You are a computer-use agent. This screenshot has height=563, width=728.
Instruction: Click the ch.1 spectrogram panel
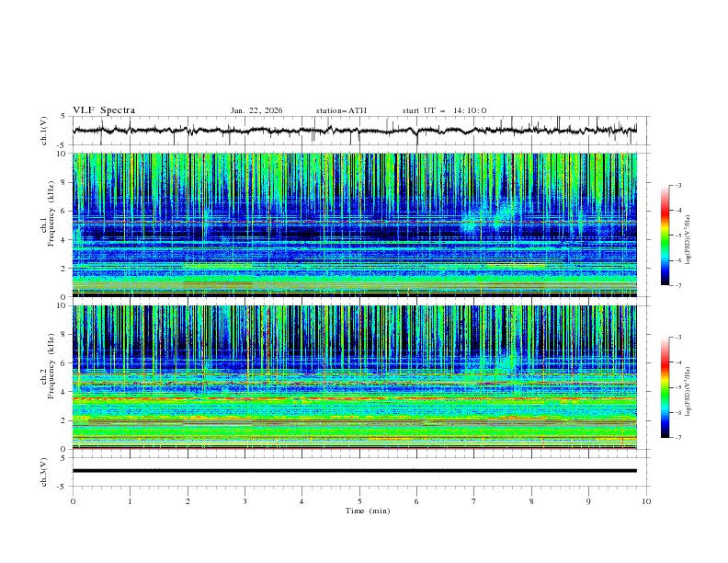tap(355, 224)
